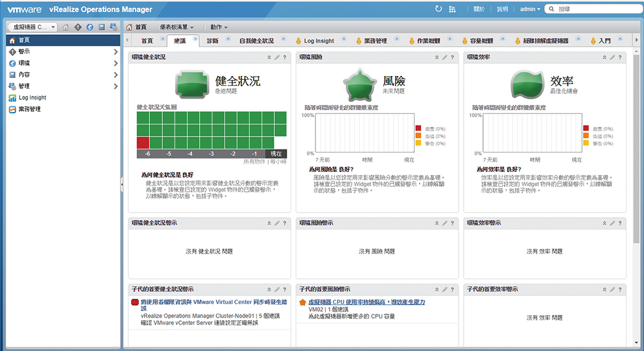Click the home icon in left toolbar
This screenshot has height=351, width=644.
coord(66,27)
